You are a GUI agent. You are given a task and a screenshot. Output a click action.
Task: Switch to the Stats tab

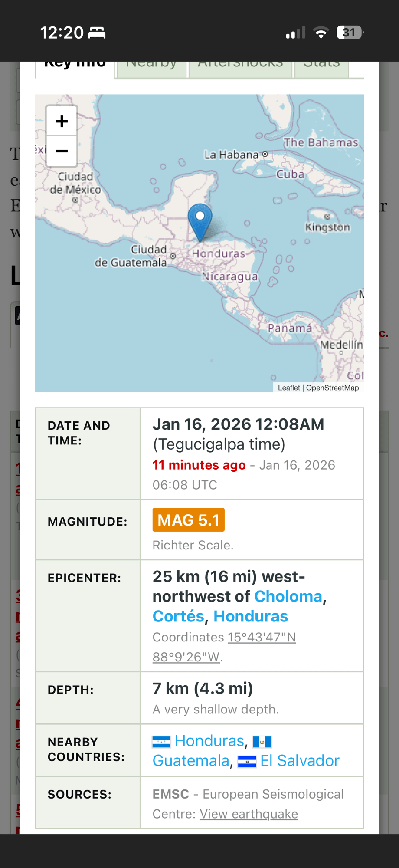coord(321,68)
